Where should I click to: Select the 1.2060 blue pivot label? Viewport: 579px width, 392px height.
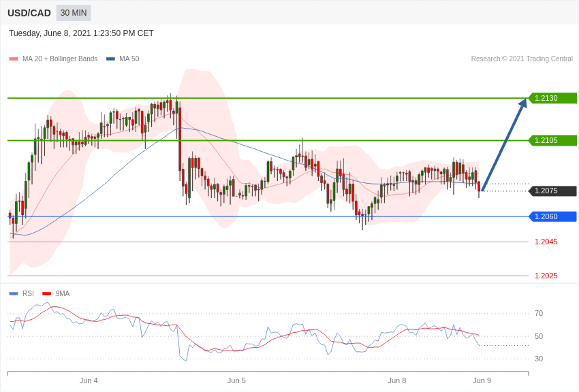pyautogui.click(x=552, y=216)
